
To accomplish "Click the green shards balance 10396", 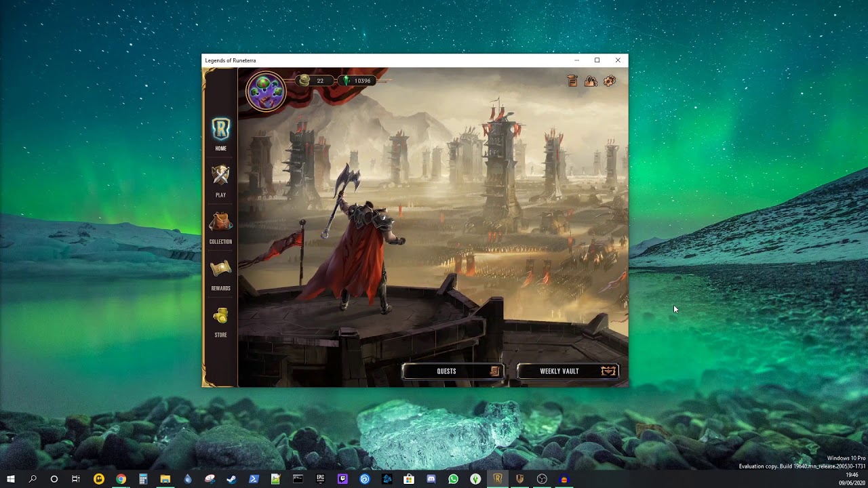I will [358, 81].
